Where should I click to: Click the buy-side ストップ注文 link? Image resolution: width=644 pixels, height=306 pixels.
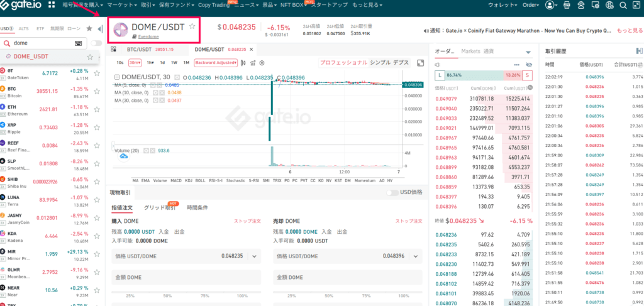coord(247,221)
